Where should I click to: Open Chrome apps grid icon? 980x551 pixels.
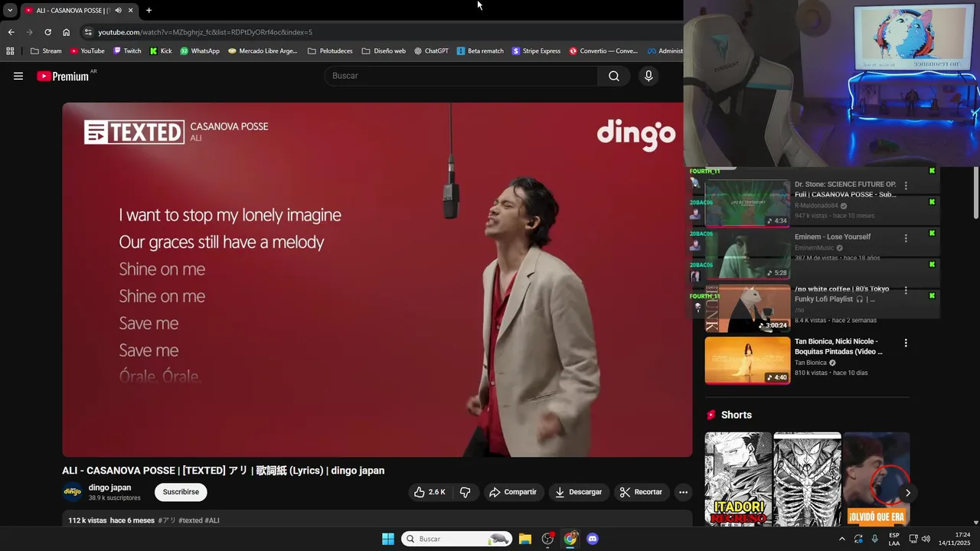click(10, 51)
